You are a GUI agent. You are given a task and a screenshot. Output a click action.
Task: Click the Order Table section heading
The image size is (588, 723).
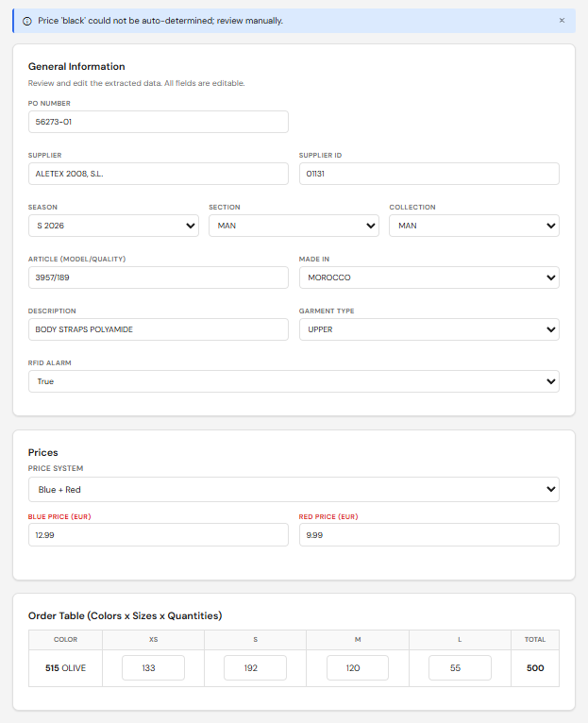click(125, 615)
